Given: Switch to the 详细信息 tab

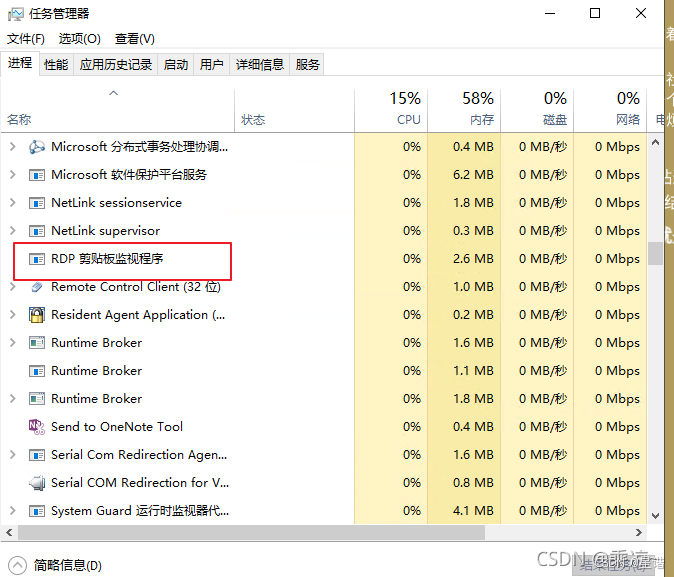Looking at the screenshot, I should pyautogui.click(x=260, y=64).
